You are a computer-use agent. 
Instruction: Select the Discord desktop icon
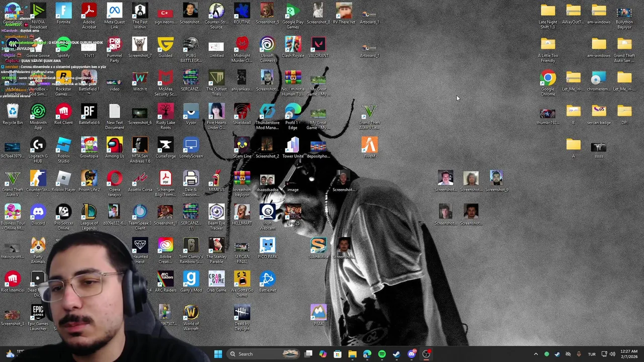coord(38,215)
